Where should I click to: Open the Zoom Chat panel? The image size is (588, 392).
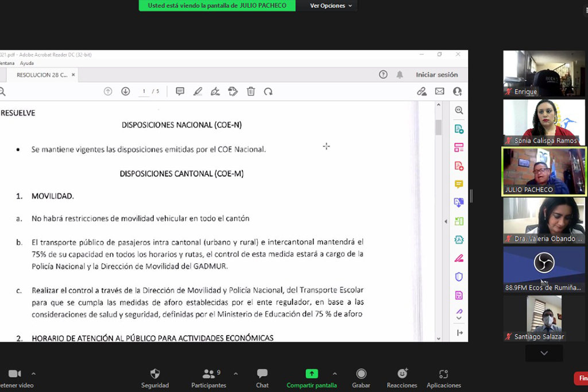tap(262, 374)
